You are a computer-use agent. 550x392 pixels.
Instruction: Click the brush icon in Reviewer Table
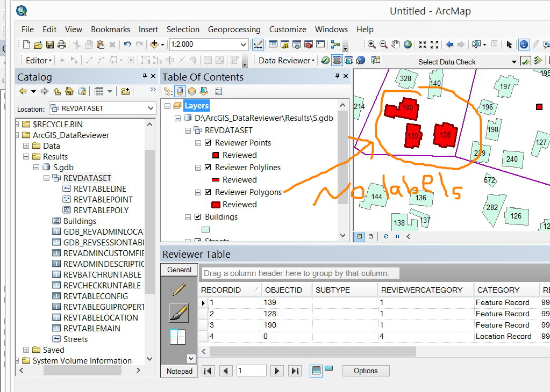click(x=179, y=313)
